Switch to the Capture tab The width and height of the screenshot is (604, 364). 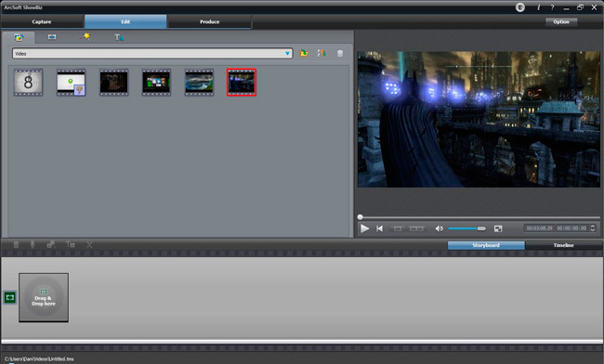click(x=42, y=21)
